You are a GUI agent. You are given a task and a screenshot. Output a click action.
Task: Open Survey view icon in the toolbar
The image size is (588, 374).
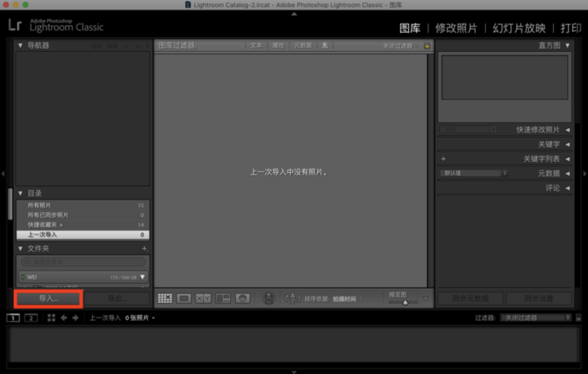[x=223, y=298]
